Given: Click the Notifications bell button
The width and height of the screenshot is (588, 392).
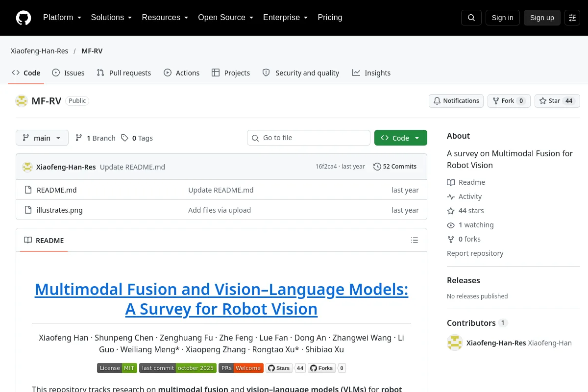Looking at the screenshot, I should tap(456, 101).
